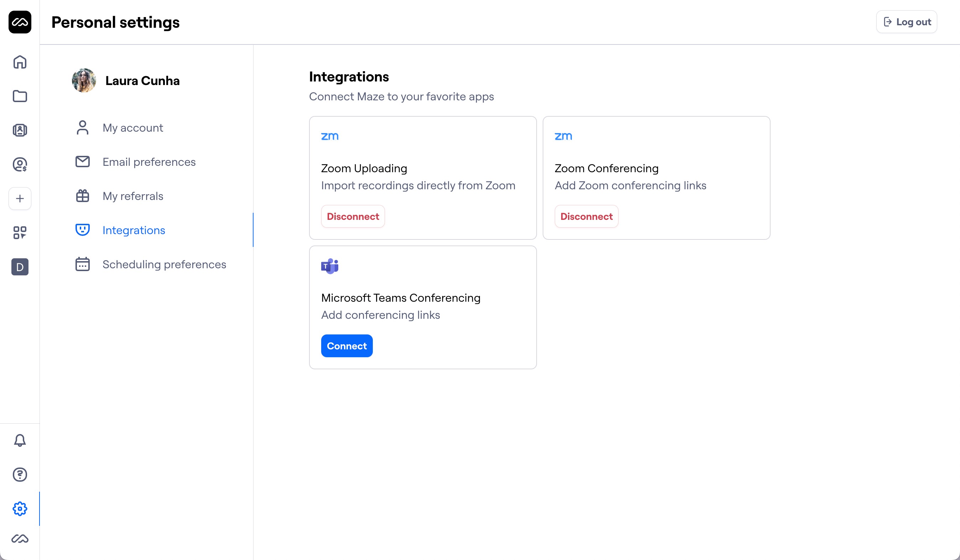Image resolution: width=960 pixels, height=560 pixels.
Task: Click Laura Cunha's profile picture
Action: (x=84, y=80)
